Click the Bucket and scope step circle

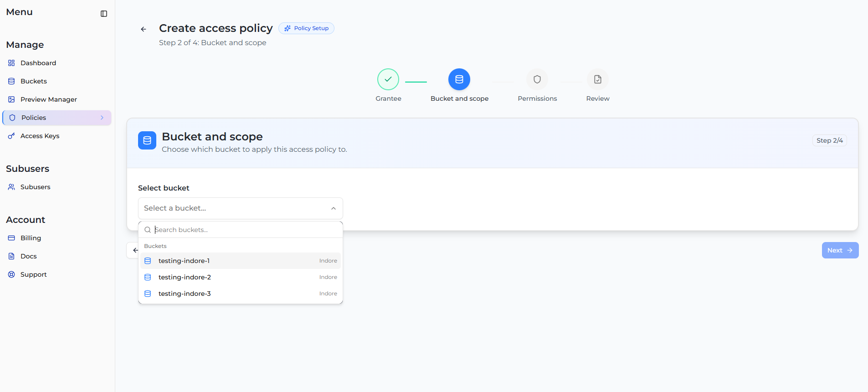(459, 79)
